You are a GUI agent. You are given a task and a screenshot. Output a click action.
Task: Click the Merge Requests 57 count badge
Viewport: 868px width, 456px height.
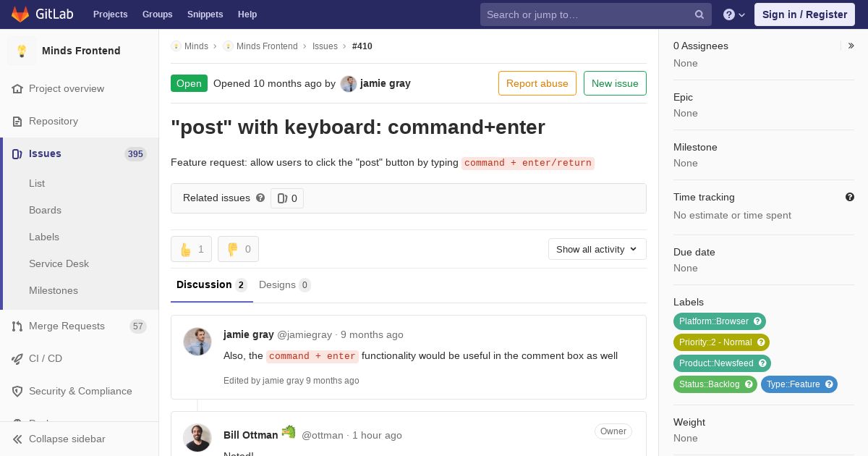(x=138, y=326)
